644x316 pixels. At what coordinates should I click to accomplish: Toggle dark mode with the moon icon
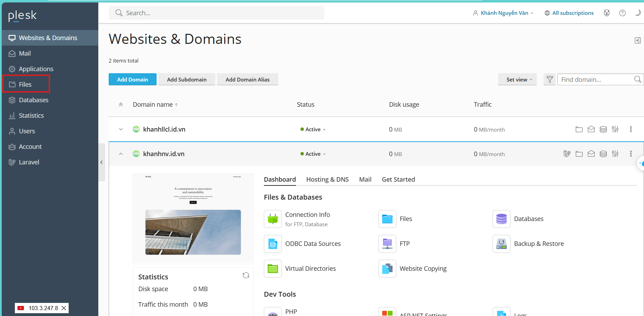638,13
